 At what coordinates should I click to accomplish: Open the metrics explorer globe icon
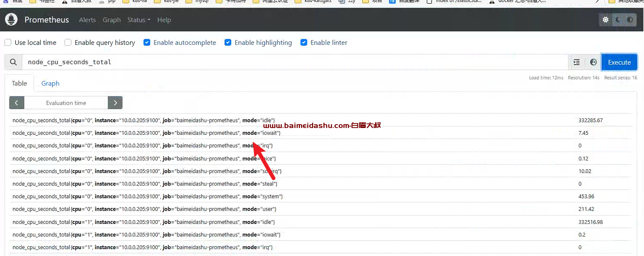(x=593, y=62)
